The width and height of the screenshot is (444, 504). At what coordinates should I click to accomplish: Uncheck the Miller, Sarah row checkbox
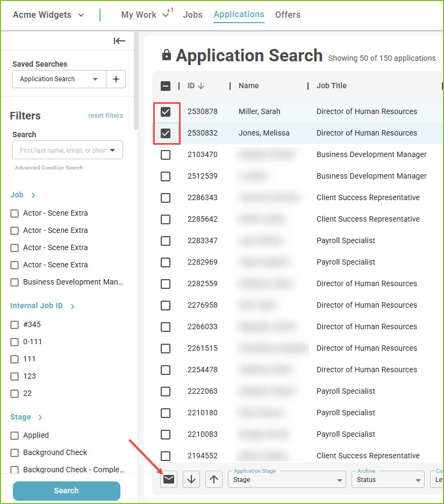pyautogui.click(x=166, y=112)
